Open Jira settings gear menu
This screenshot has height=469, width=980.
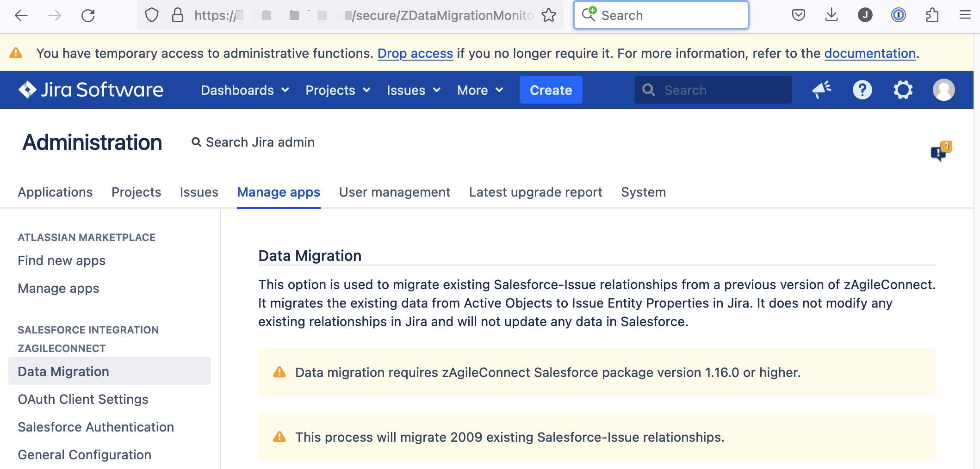(x=903, y=90)
